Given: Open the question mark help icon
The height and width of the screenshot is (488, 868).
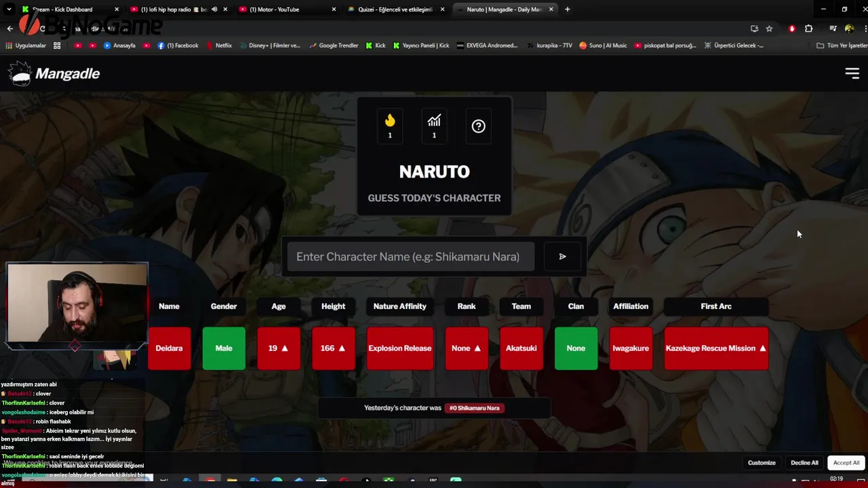Looking at the screenshot, I should [479, 126].
